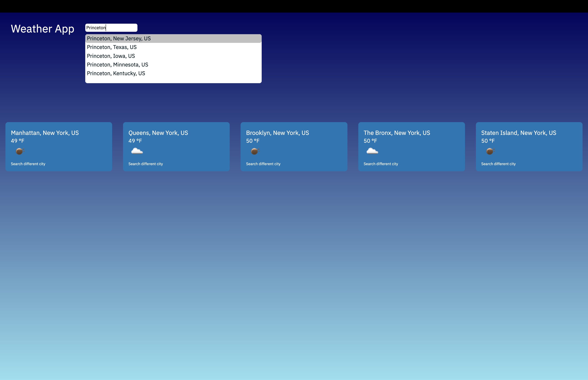
Task: Pick Princeton, Iowa, US from the list
Action: (111, 56)
